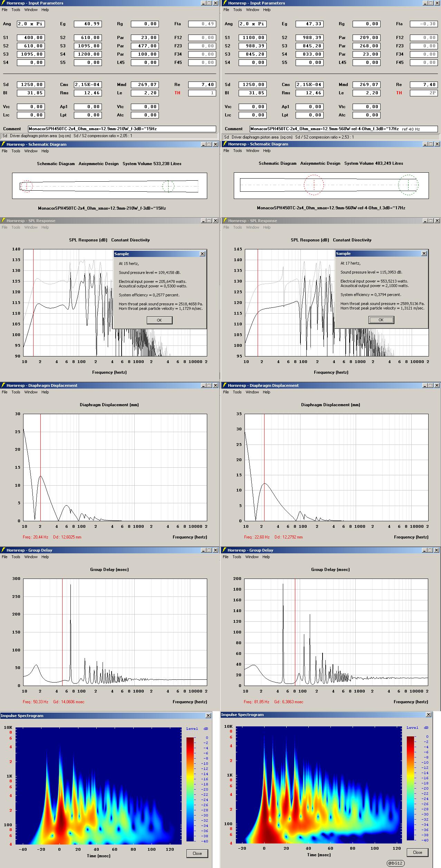Image resolution: width=441 pixels, height=868 pixels.
Task: Click Hornresp lightning icon of right Group Delay window
Action: 224,550
